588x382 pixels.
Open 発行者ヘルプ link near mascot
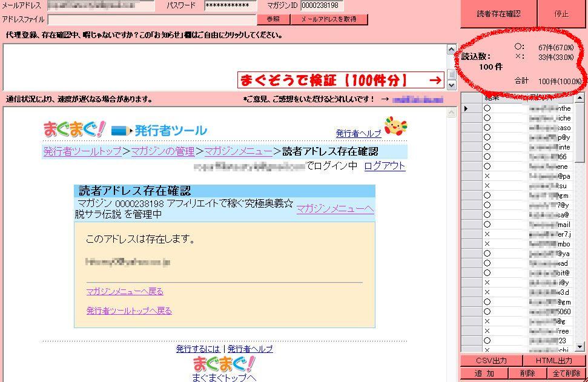tap(358, 133)
